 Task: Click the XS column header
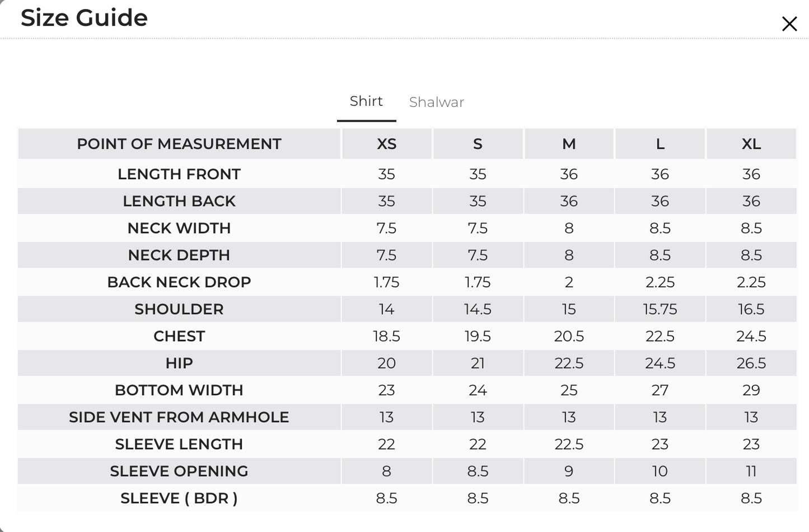pyautogui.click(x=386, y=144)
